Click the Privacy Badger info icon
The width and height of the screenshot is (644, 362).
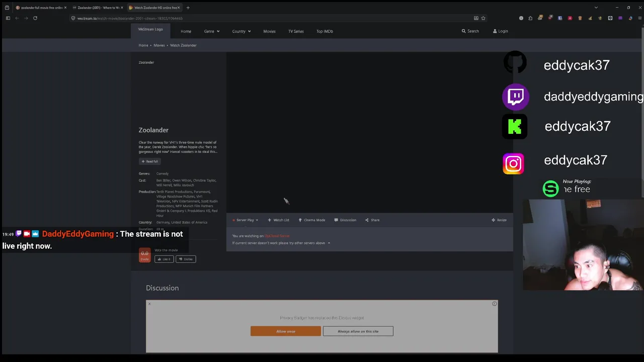point(495,304)
